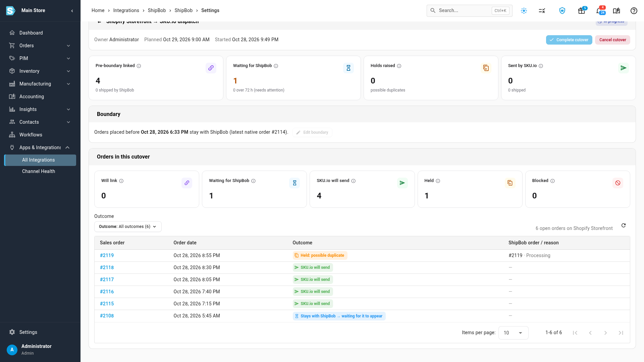
Task: Open sales order #2108
Action: 107,316
